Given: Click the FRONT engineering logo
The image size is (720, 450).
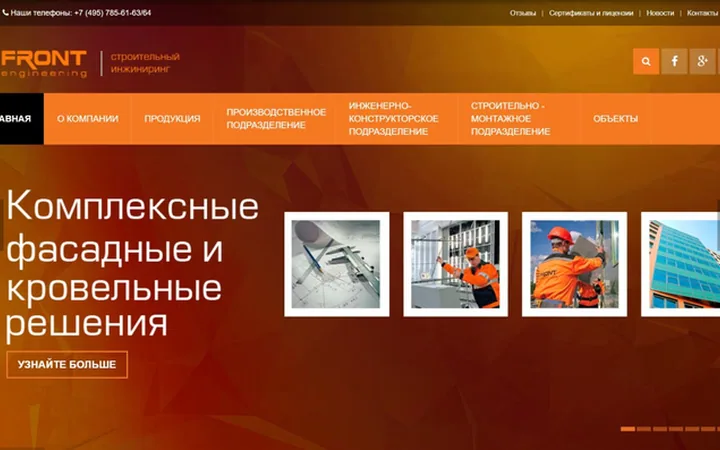Looking at the screenshot, I should (x=44, y=63).
